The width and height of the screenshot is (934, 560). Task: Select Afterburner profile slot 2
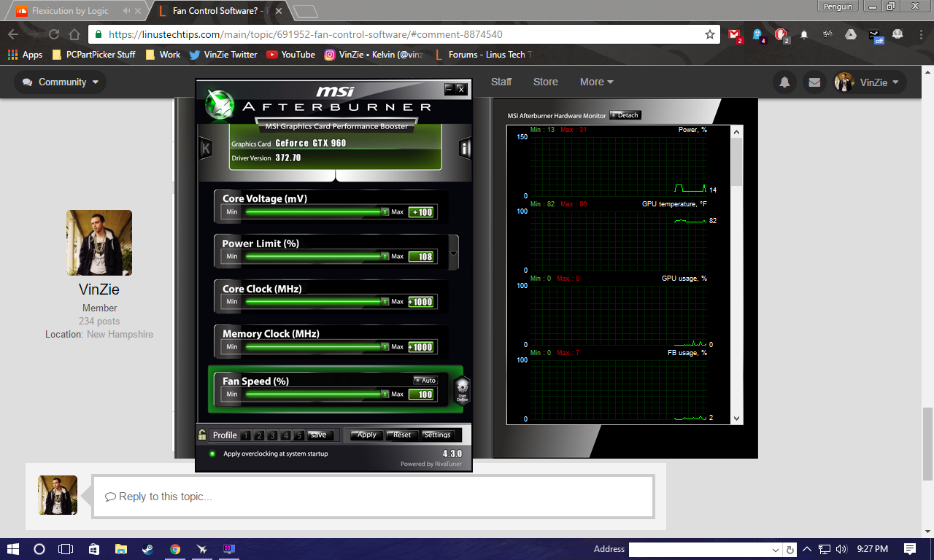tap(259, 435)
